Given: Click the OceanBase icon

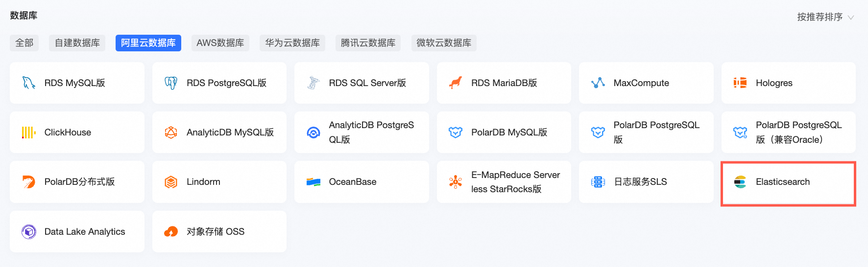Looking at the screenshot, I should (313, 182).
